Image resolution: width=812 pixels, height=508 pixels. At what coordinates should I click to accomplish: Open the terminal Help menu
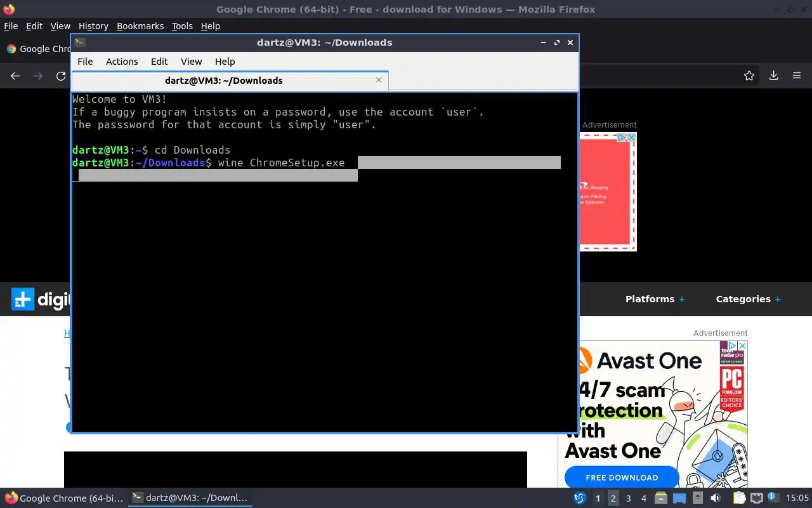(225, 62)
